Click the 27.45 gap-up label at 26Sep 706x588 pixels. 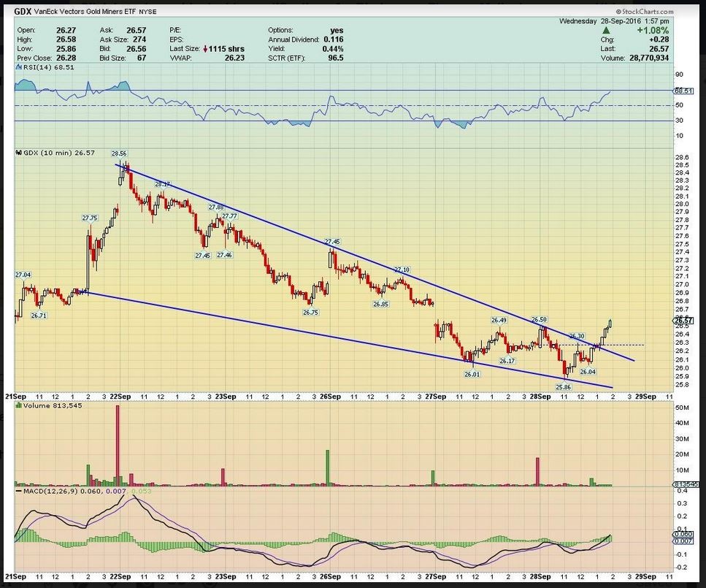[332, 242]
